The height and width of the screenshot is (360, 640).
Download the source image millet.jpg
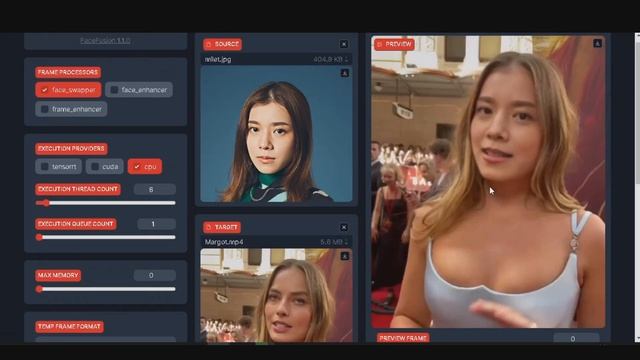point(344,73)
